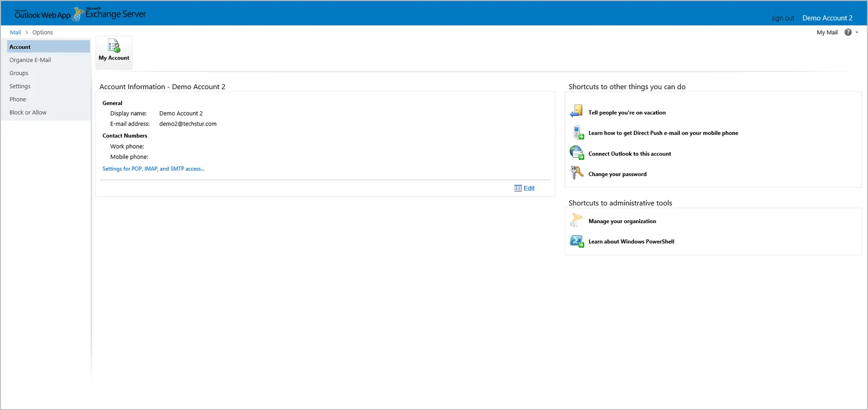Click the vacation auto-reply icon
868x410 pixels.
pyautogui.click(x=576, y=111)
